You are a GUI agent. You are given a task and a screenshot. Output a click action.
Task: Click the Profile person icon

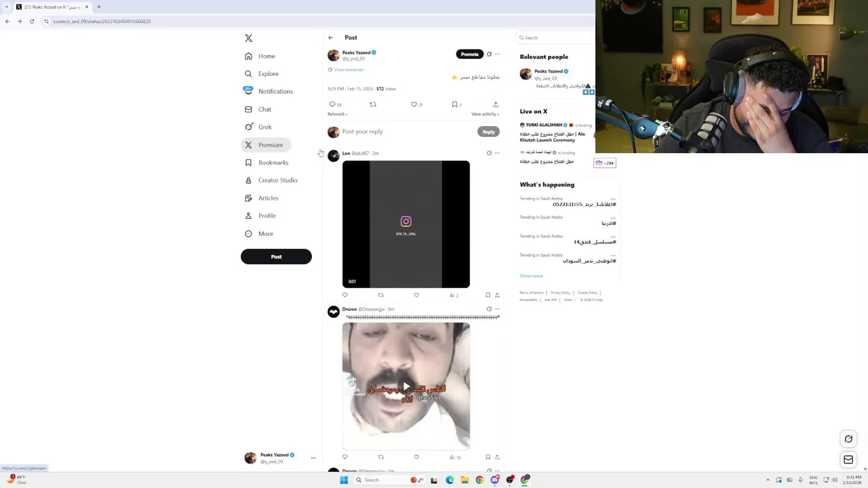click(x=248, y=216)
